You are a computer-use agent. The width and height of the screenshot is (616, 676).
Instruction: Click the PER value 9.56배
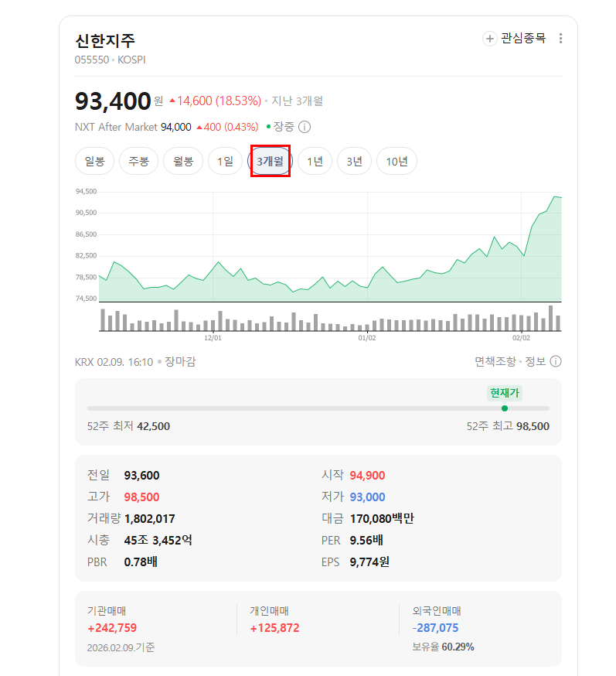tap(366, 540)
